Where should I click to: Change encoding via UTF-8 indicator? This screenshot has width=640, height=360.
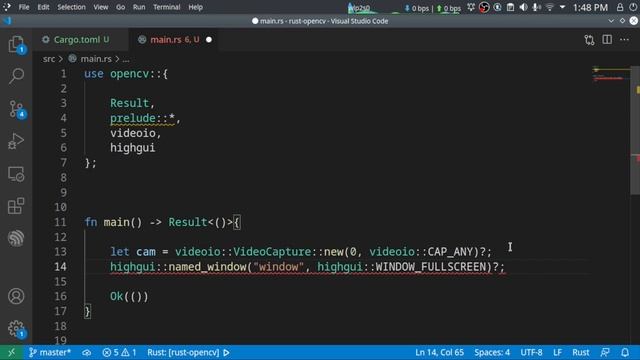tap(531, 352)
